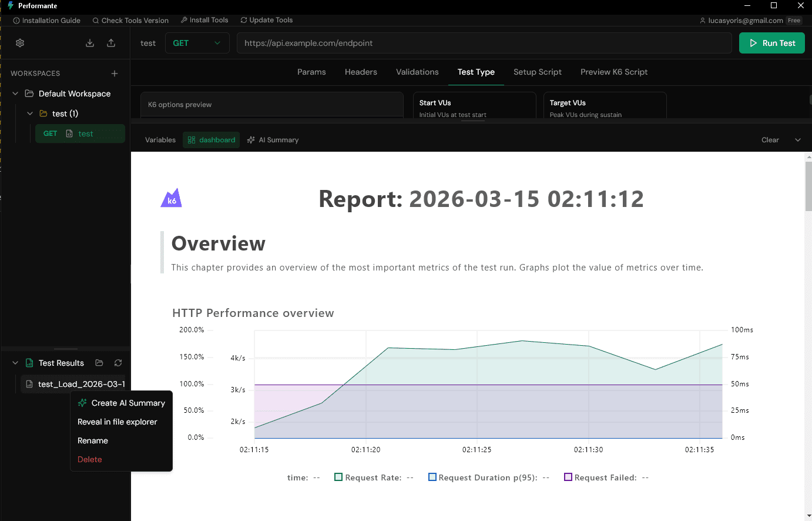Toggle the Request Duration p(95) checkbox
Viewport: 812px width, 521px height.
[x=432, y=477]
